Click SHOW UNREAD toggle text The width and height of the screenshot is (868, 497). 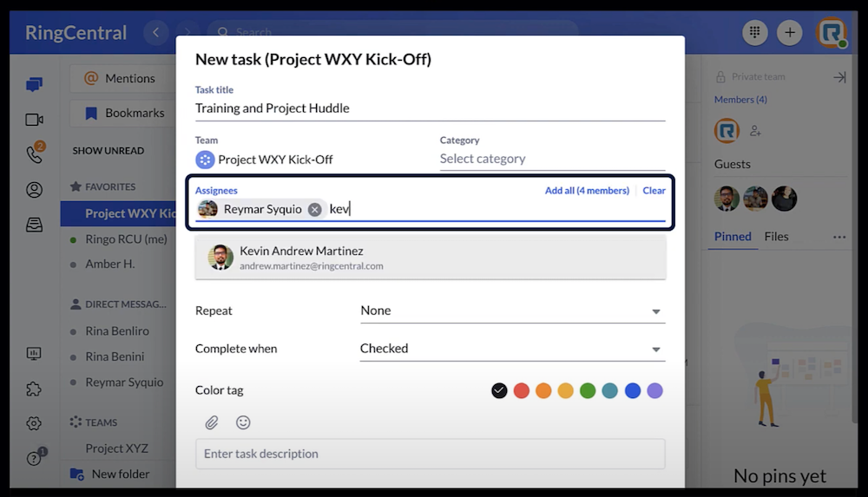[108, 151]
